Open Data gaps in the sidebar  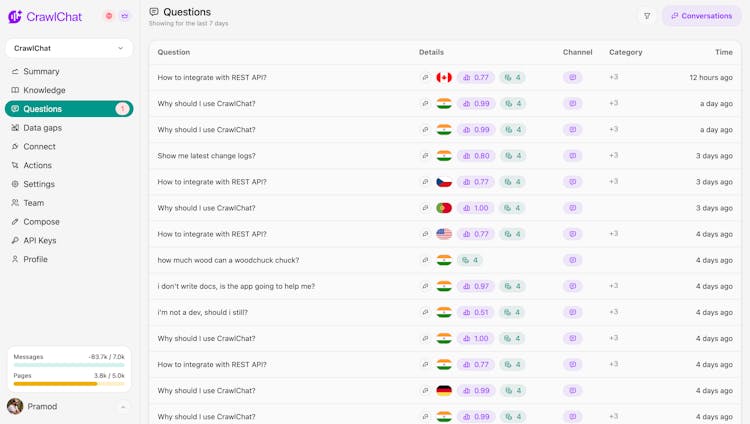(42, 128)
